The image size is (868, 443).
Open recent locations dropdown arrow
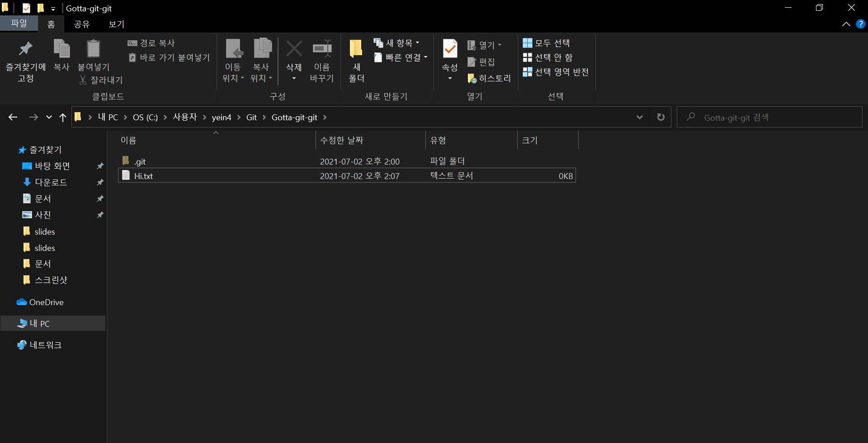tap(49, 118)
